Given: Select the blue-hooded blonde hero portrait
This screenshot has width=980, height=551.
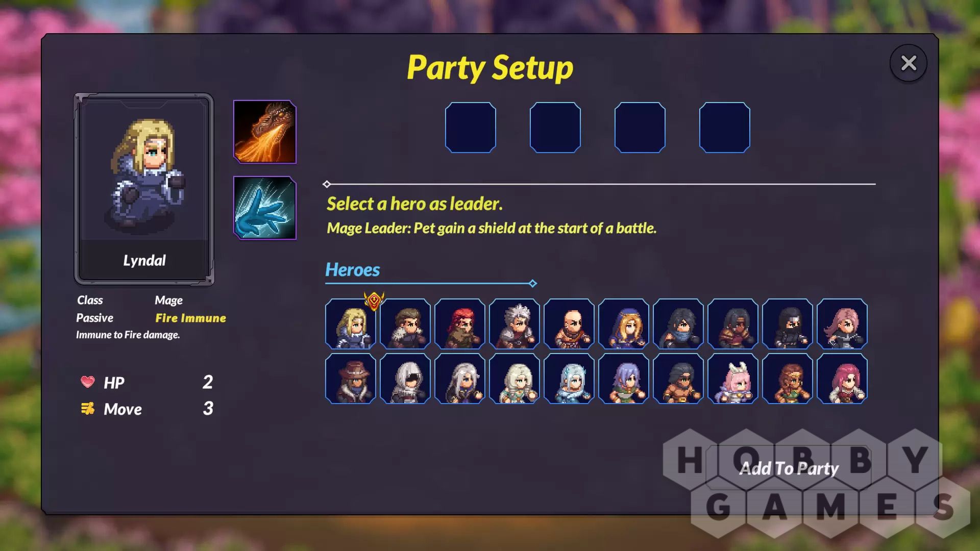Looking at the screenshot, I should point(624,324).
